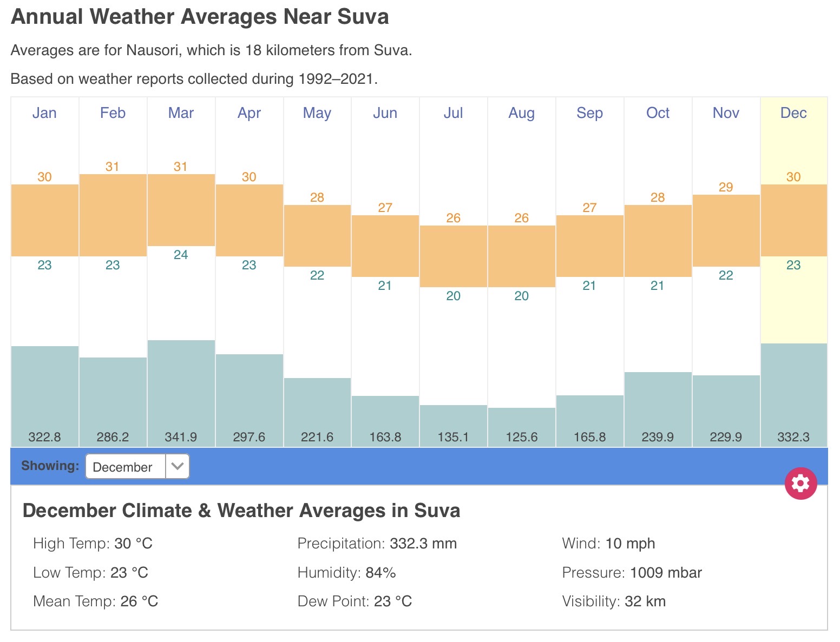Click the highlighted Dec month header
The width and height of the screenshot is (840, 642).
click(x=793, y=113)
